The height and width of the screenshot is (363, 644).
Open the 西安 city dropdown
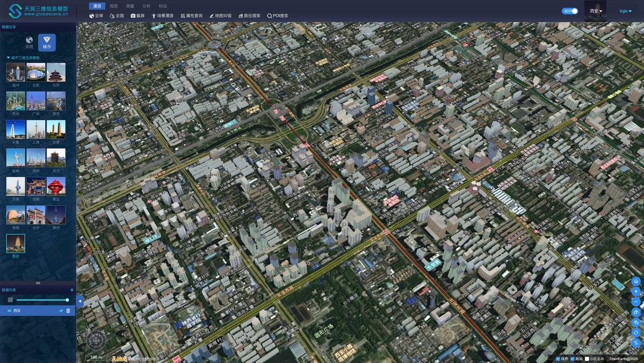tap(596, 11)
